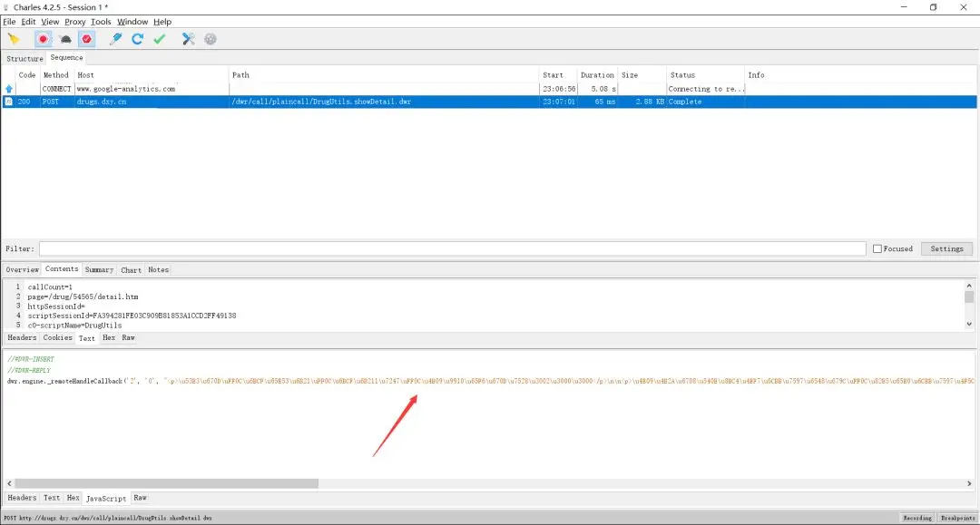Sort by the Size column header
980x525 pixels.
642,75
